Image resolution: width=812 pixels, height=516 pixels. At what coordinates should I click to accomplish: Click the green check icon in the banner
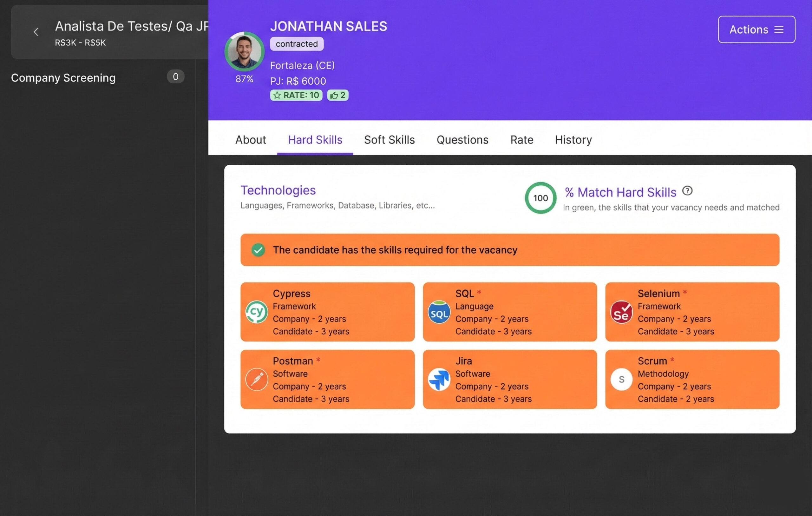(258, 250)
